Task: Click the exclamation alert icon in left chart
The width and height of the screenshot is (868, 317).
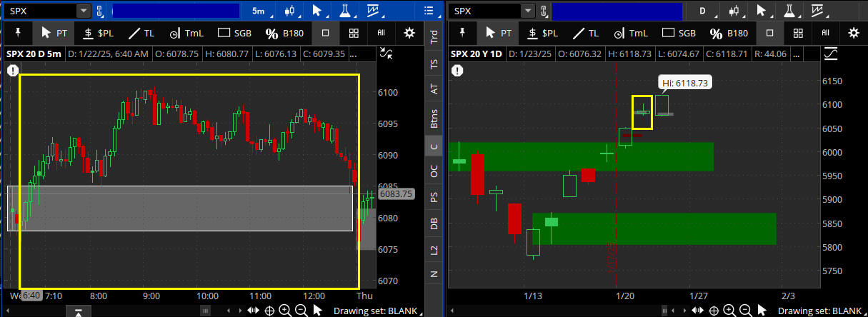Action: click(13, 70)
